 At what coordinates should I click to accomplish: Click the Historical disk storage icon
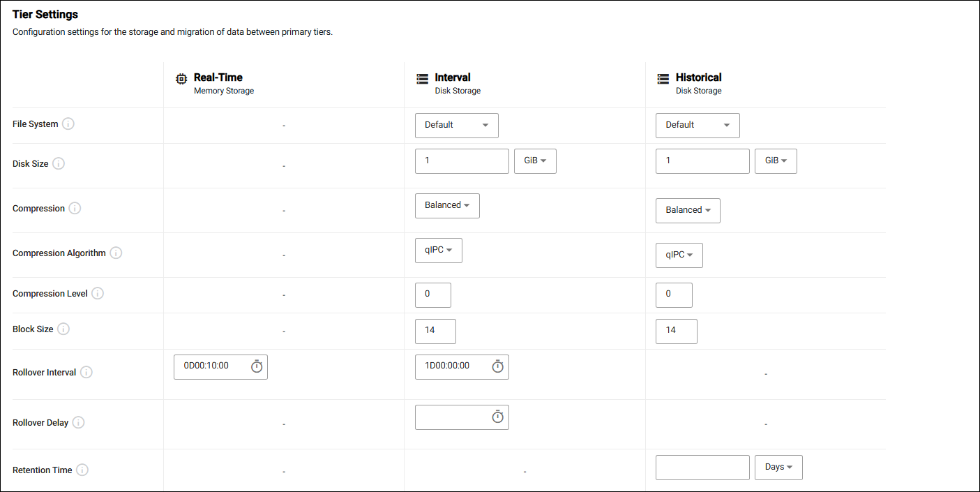pos(663,77)
